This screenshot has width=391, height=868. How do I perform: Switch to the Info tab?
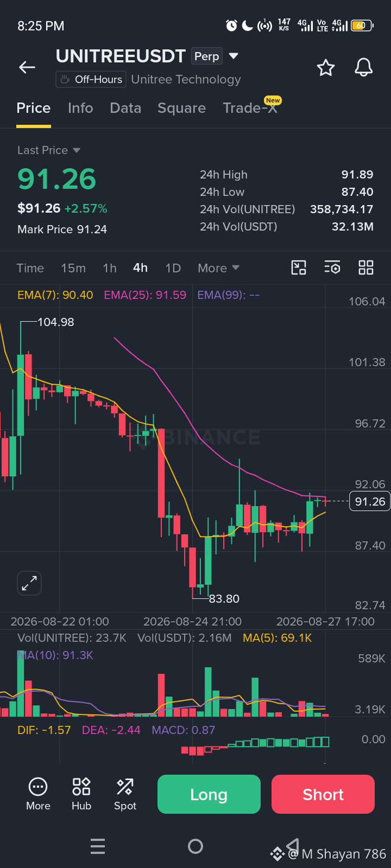(80, 108)
